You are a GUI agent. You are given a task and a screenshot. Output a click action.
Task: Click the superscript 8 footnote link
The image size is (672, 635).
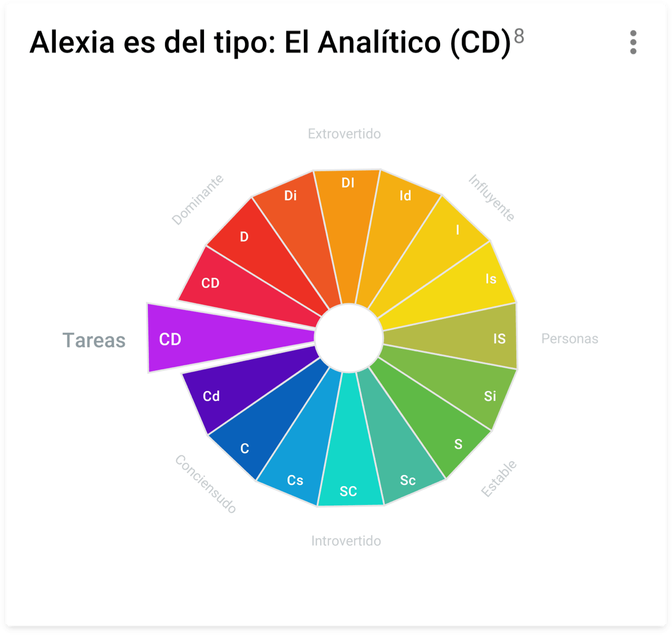pos(519,36)
